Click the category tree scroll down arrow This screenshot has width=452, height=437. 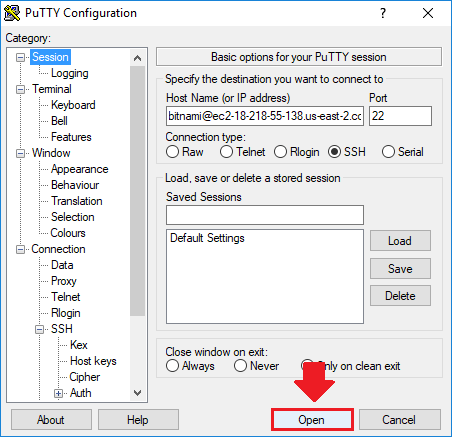coord(137,393)
